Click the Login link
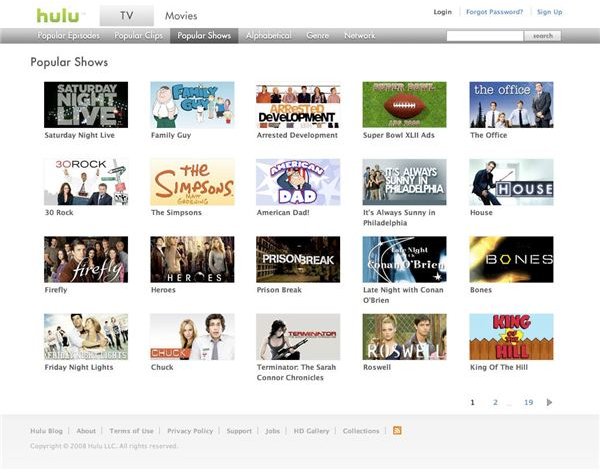This screenshot has height=473, width=600. coord(442,12)
